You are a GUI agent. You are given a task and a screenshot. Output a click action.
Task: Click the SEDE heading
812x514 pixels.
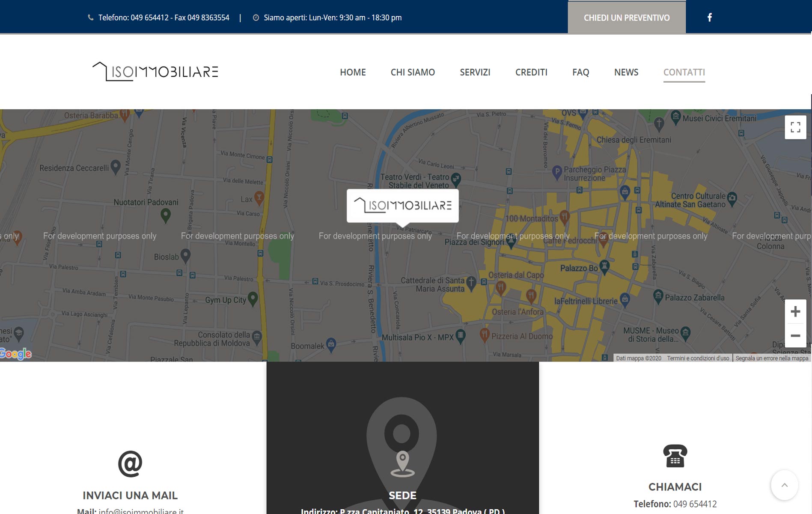(x=402, y=495)
